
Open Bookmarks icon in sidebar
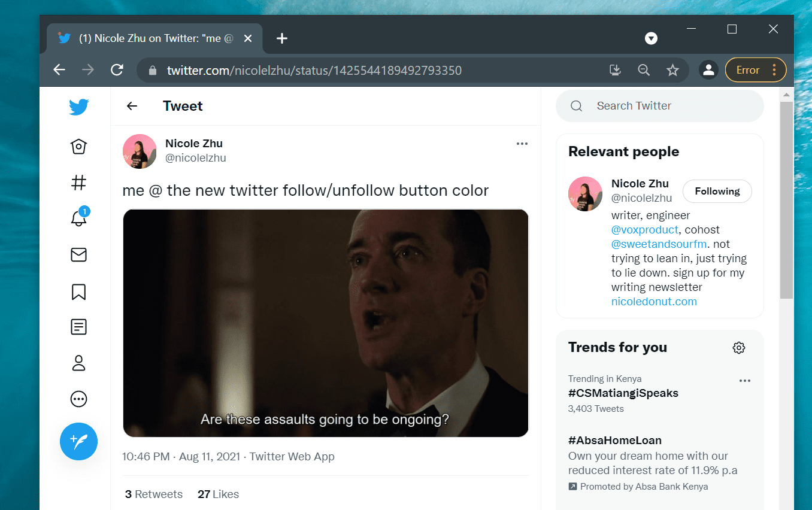pyautogui.click(x=78, y=292)
